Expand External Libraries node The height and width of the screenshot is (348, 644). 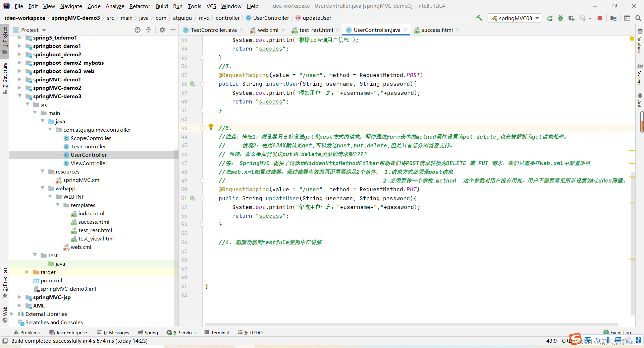coord(12,314)
